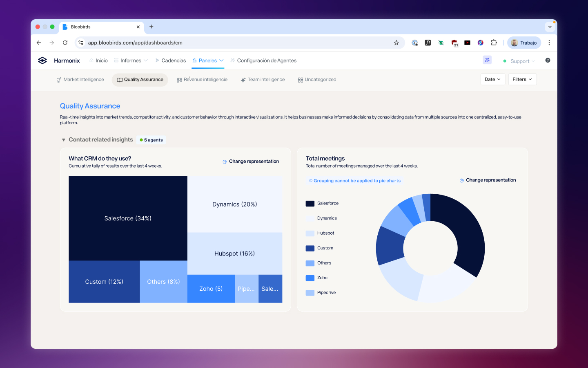The width and height of the screenshot is (588, 368).
Task: Click the browser forward arrow
Action: pos(52,43)
